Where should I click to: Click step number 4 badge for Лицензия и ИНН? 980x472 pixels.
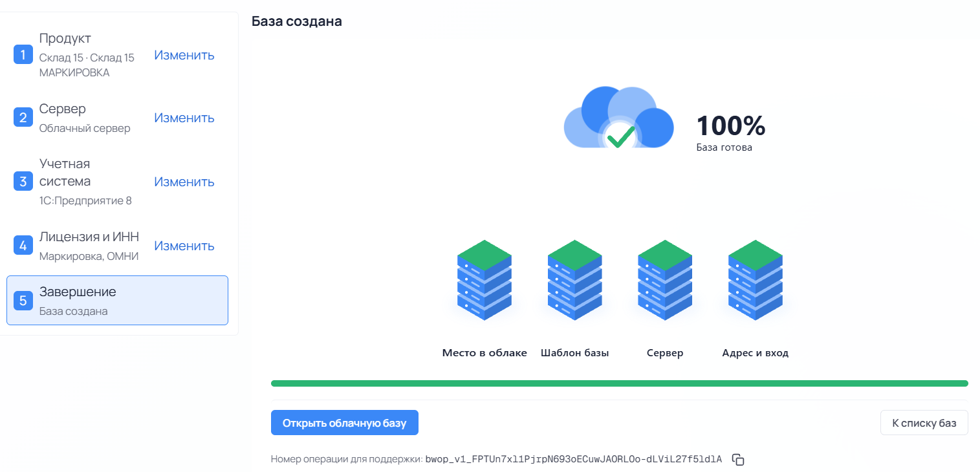click(23, 246)
